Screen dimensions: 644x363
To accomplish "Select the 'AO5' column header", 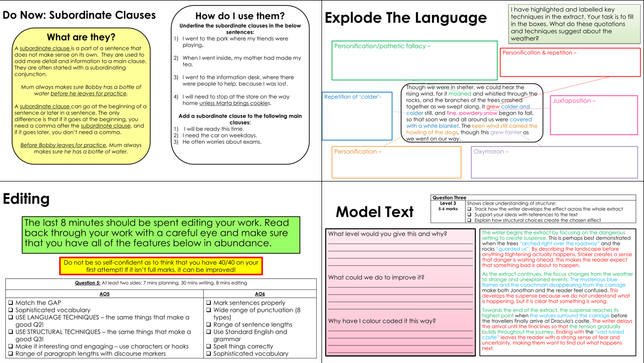I will click(104, 294).
